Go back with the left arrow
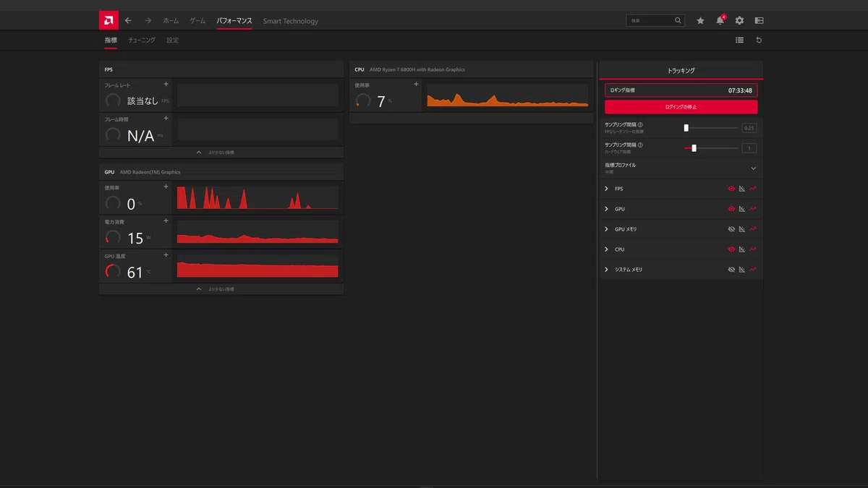Image resolution: width=868 pixels, height=488 pixels. (128, 21)
